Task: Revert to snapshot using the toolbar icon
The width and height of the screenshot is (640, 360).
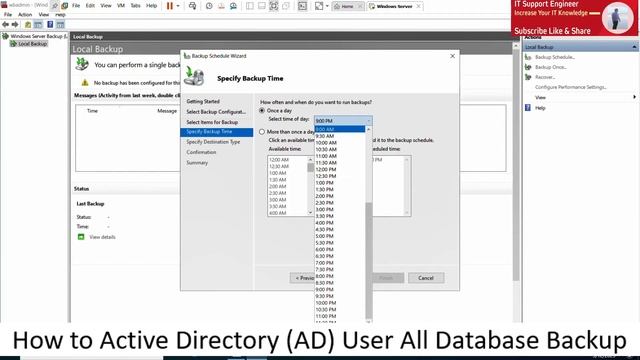Action: (x=221, y=6)
